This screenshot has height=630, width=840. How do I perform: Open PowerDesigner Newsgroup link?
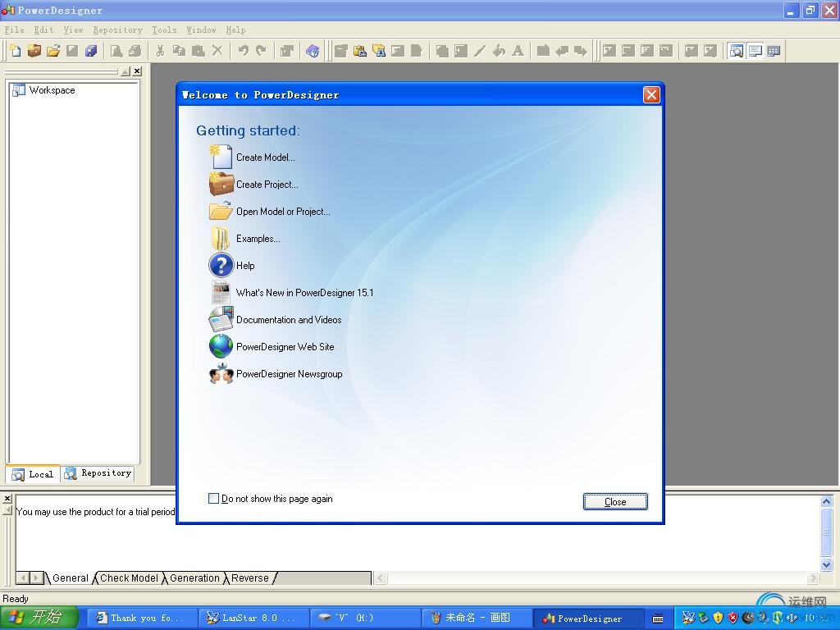click(290, 374)
